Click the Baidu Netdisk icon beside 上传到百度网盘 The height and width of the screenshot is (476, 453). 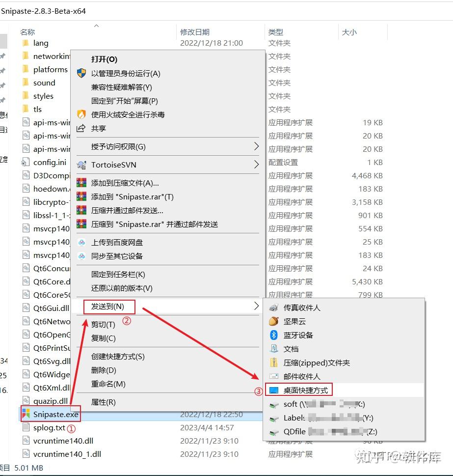pos(81,241)
